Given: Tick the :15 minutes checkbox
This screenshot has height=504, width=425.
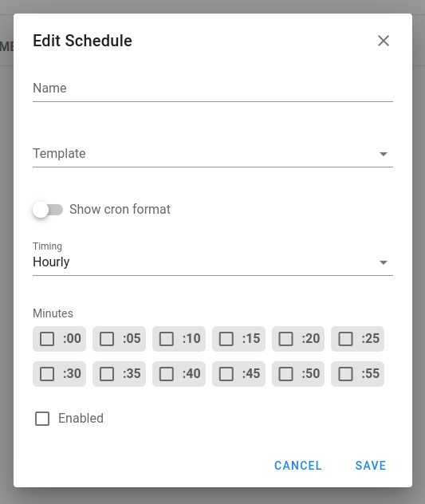Looking at the screenshot, I should tap(226, 339).
